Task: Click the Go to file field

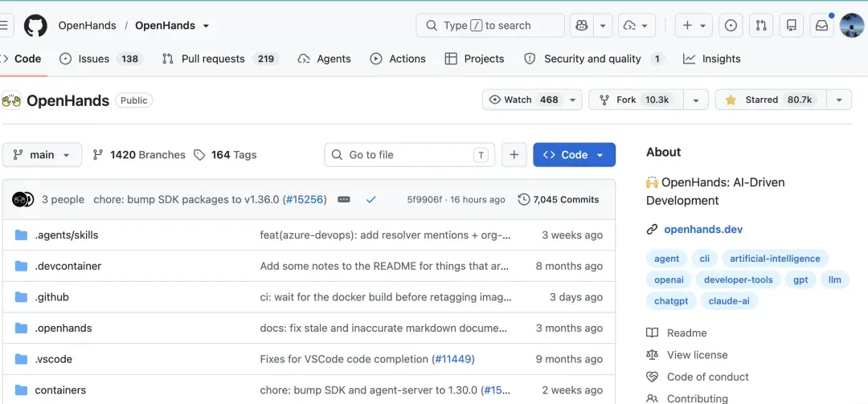Action: click(x=410, y=155)
